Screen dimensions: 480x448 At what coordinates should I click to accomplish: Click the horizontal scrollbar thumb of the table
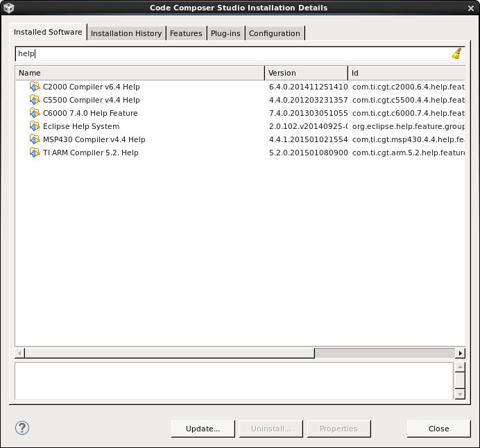click(x=169, y=353)
